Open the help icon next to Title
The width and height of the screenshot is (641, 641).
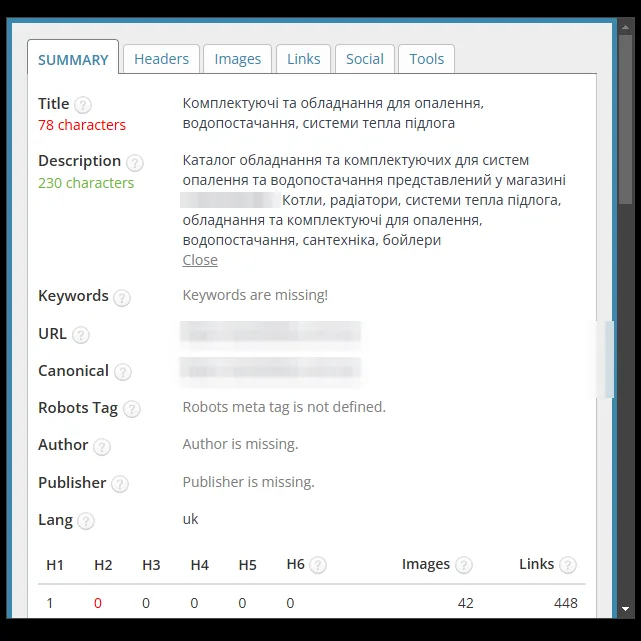click(x=83, y=105)
